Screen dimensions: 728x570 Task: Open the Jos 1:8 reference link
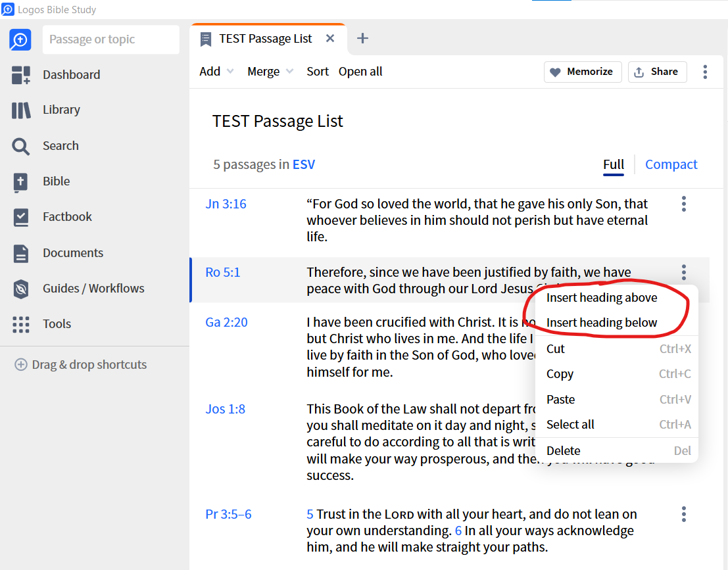pos(225,409)
